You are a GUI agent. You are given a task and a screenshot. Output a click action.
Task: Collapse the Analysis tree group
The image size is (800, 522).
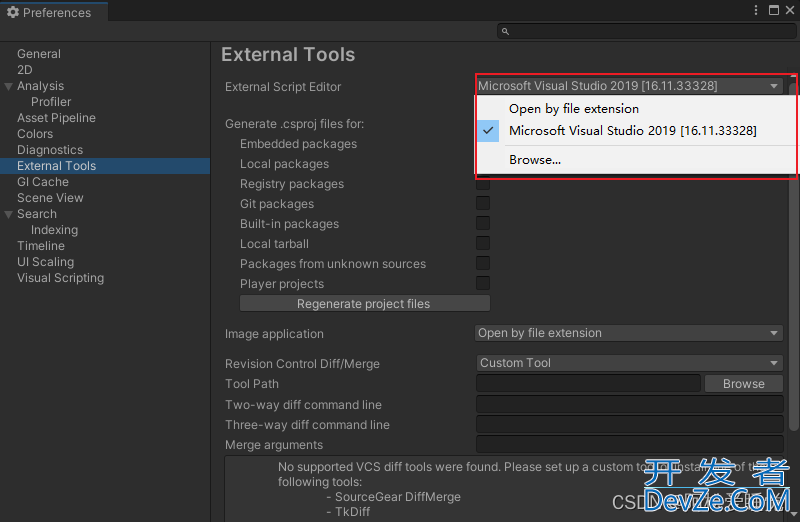8,86
